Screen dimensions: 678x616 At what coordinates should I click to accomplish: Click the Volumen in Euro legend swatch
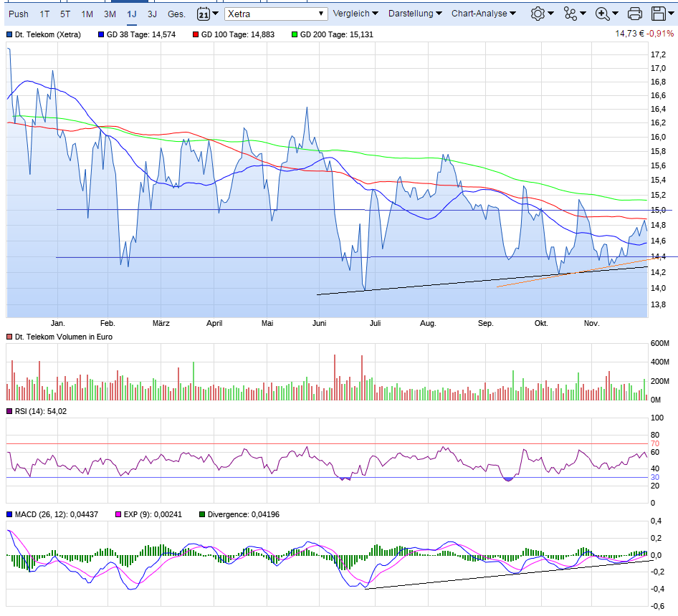click(9, 337)
